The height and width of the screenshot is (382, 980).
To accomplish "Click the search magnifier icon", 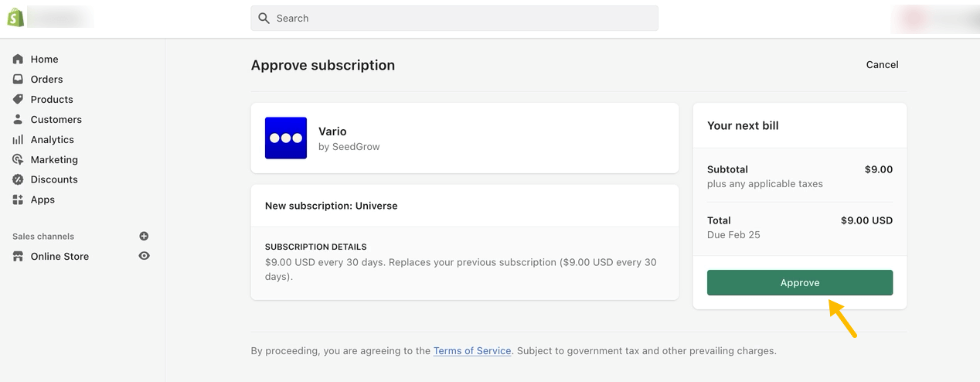I will click(264, 18).
